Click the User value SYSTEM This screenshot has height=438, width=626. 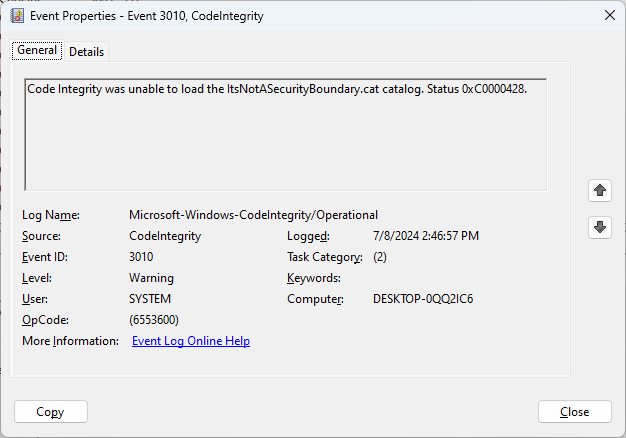pyautogui.click(x=150, y=299)
